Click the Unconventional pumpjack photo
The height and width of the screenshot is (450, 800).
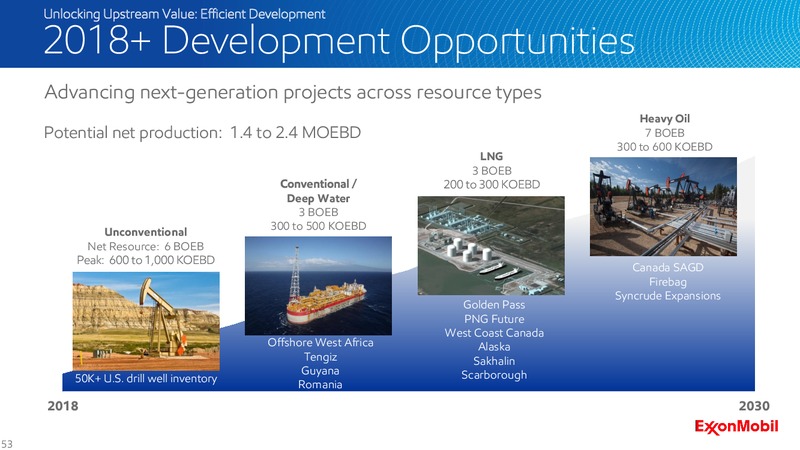[x=146, y=321]
